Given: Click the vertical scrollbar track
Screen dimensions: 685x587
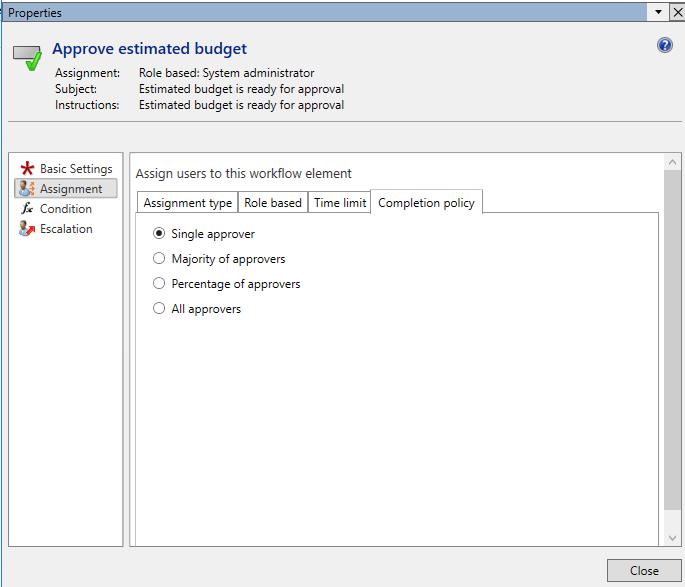Looking at the screenshot, I should click(x=672, y=350).
